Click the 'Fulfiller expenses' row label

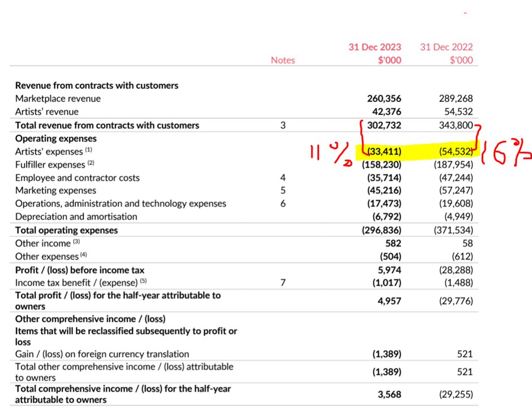pos(55,164)
